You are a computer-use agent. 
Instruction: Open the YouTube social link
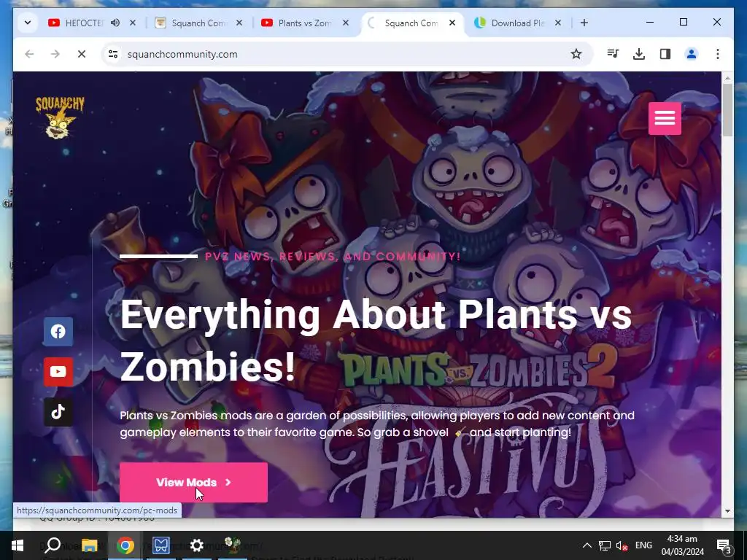[x=58, y=371]
